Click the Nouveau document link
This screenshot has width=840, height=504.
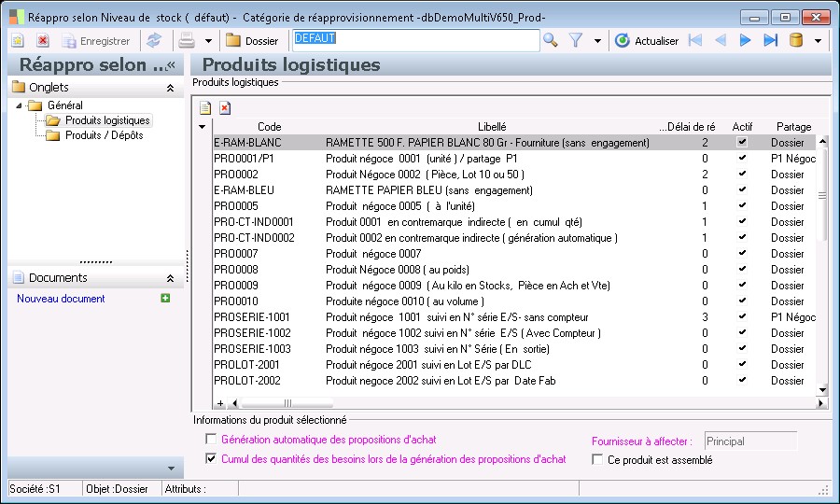[x=61, y=299]
